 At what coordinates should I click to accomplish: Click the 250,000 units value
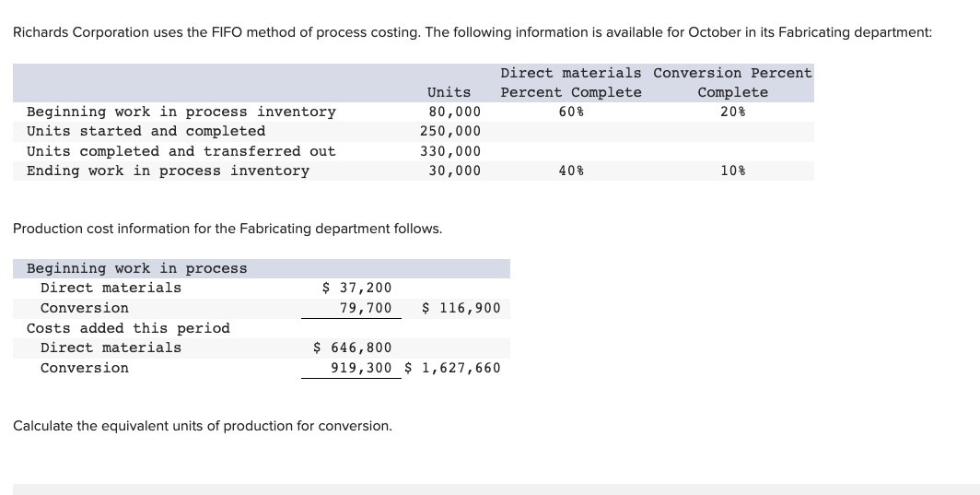(x=449, y=131)
